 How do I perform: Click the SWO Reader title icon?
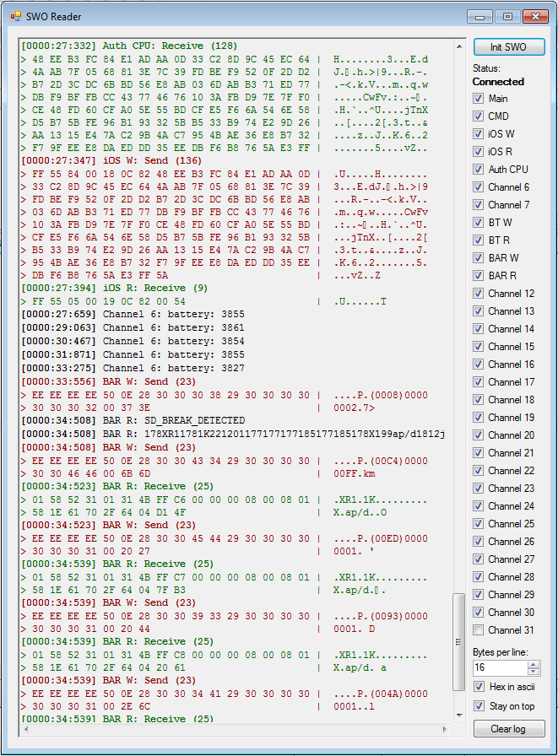[16, 16]
